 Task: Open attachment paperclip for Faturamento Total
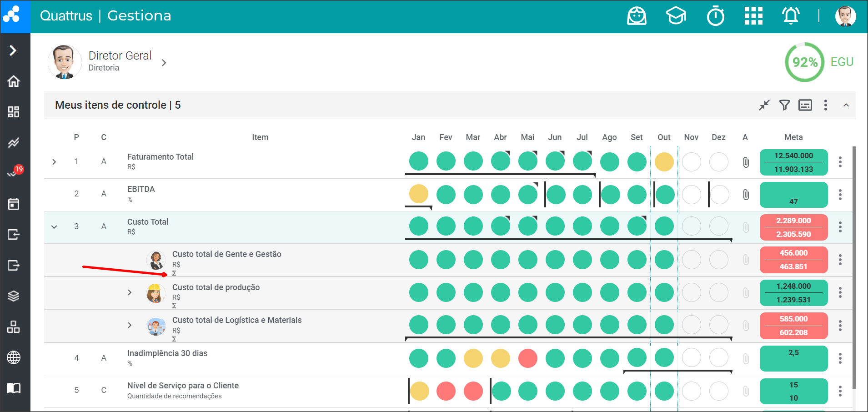pos(746,162)
